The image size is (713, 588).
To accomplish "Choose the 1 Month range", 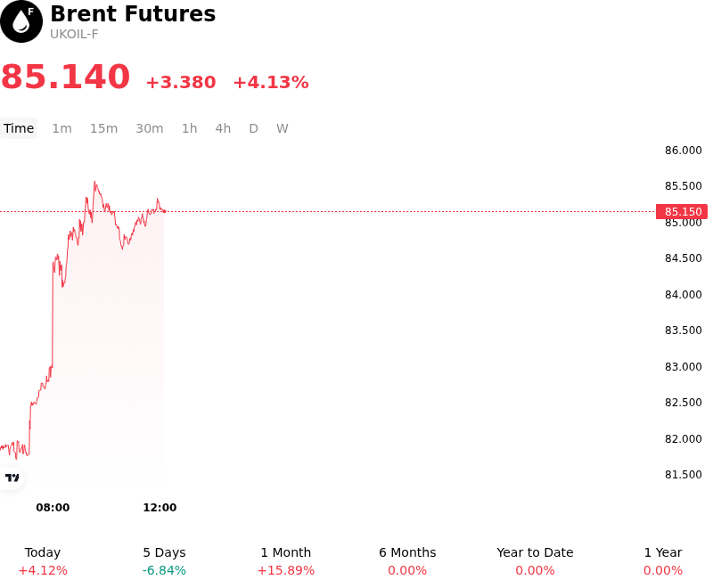I will click(285, 561).
